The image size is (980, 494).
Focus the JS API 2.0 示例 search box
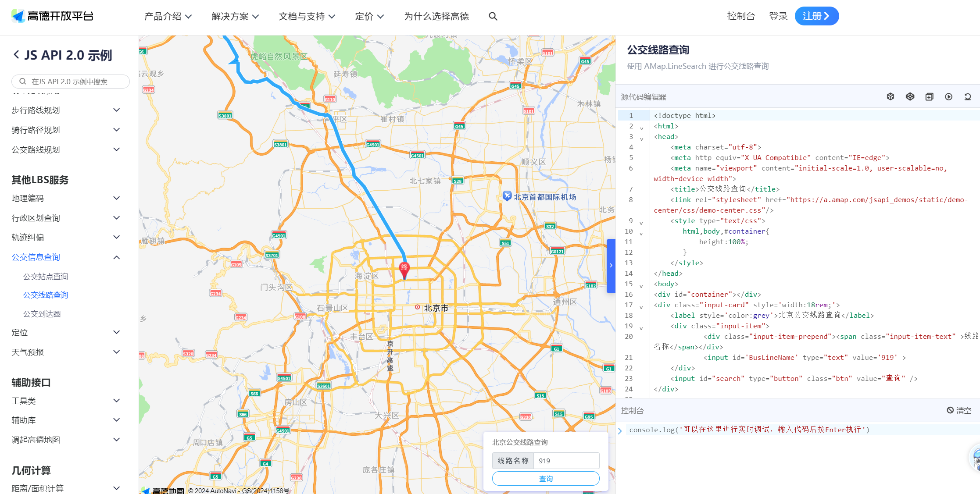(71, 82)
